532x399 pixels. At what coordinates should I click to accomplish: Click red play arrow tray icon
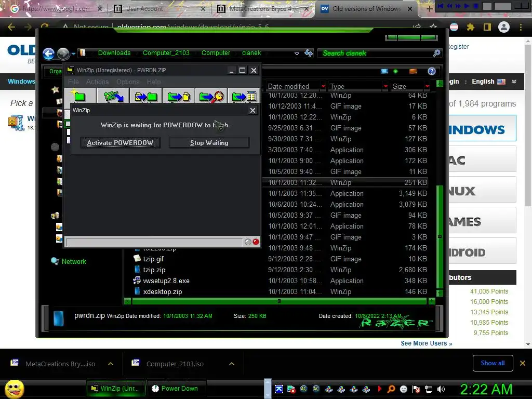click(379, 389)
